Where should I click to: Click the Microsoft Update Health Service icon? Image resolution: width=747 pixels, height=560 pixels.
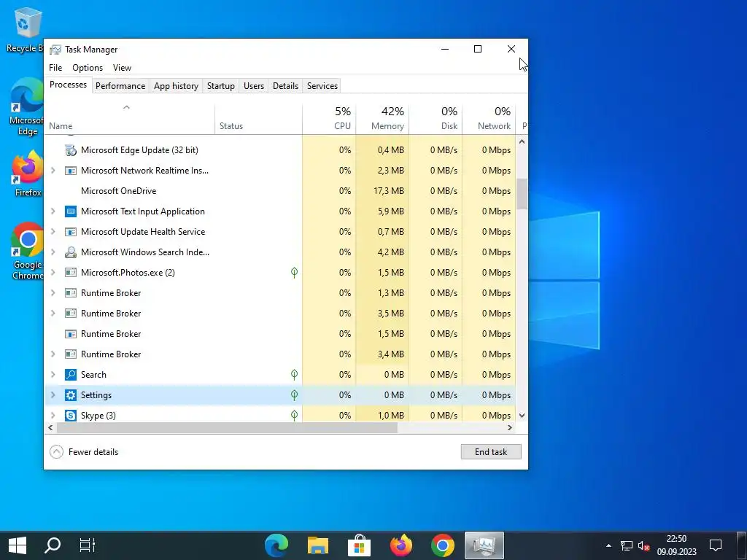tap(71, 232)
